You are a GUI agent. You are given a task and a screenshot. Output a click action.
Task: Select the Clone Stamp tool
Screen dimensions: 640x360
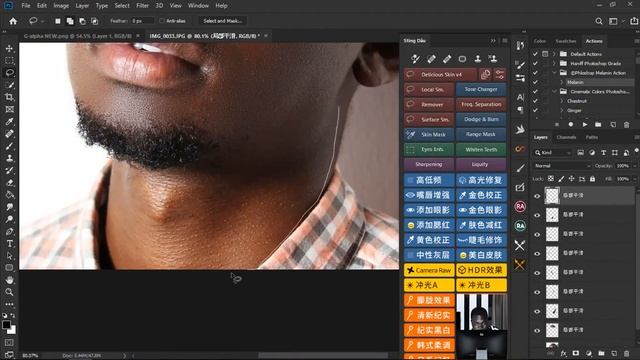point(9,158)
